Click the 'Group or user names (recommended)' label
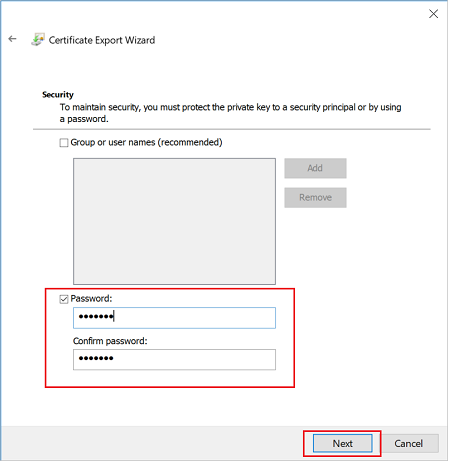The image size is (451, 461). pyautogui.click(x=146, y=142)
